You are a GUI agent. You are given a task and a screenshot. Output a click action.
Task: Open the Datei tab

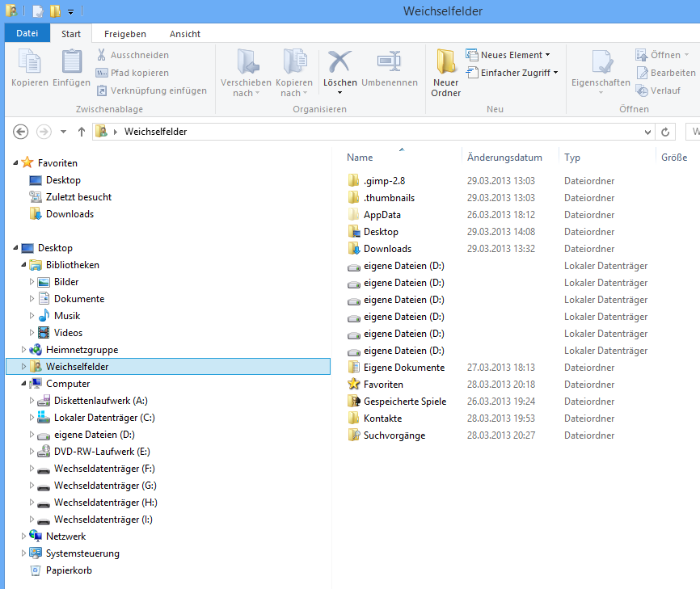(27, 33)
